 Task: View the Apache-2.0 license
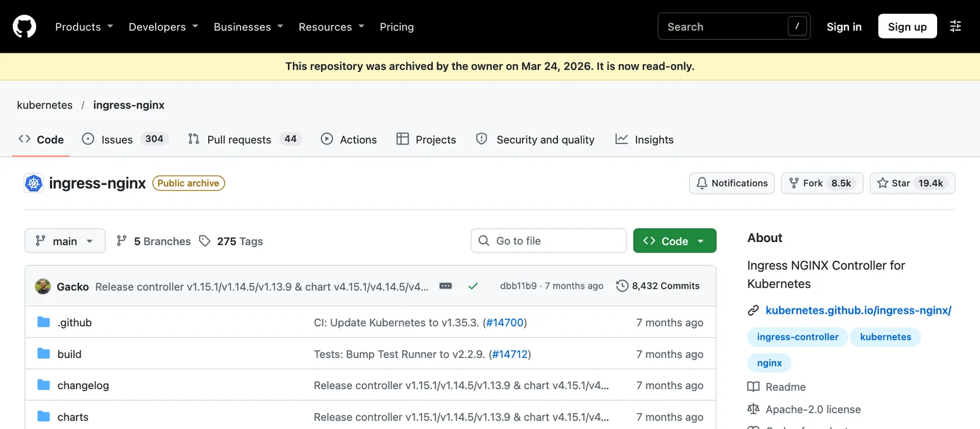click(804, 409)
